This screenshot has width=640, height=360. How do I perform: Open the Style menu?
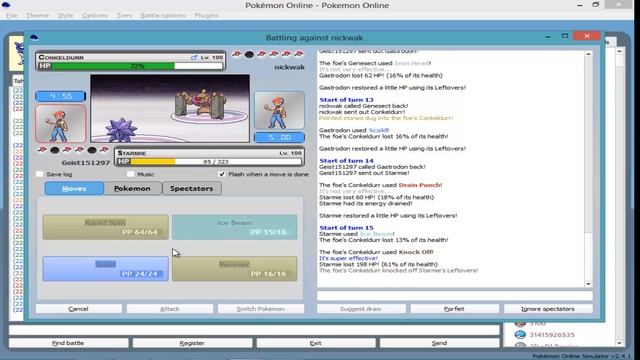click(x=65, y=16)
